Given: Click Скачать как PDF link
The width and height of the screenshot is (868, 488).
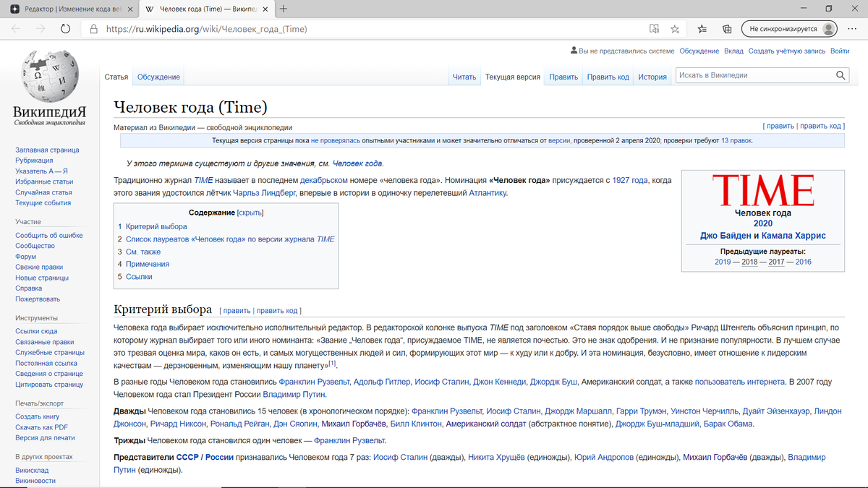Looking at the screenshot, I should point(41,427).
